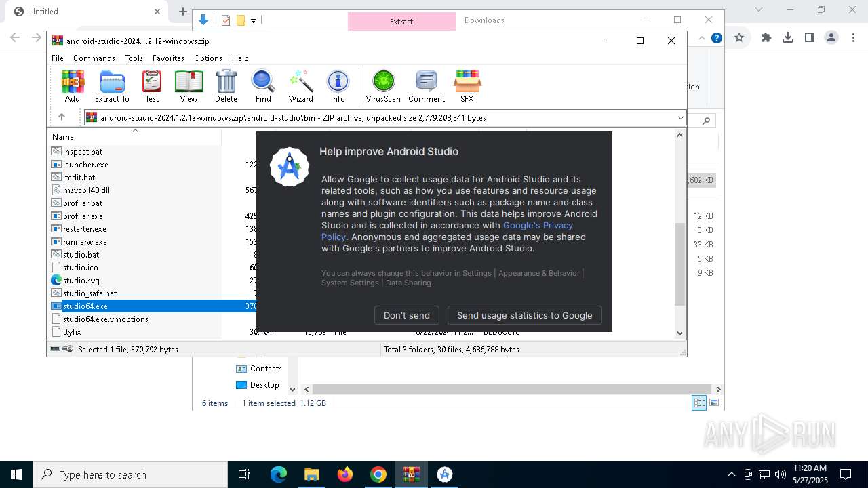Click Send usage statistics to Google
The image size is (868, 488).
point(525,315)
